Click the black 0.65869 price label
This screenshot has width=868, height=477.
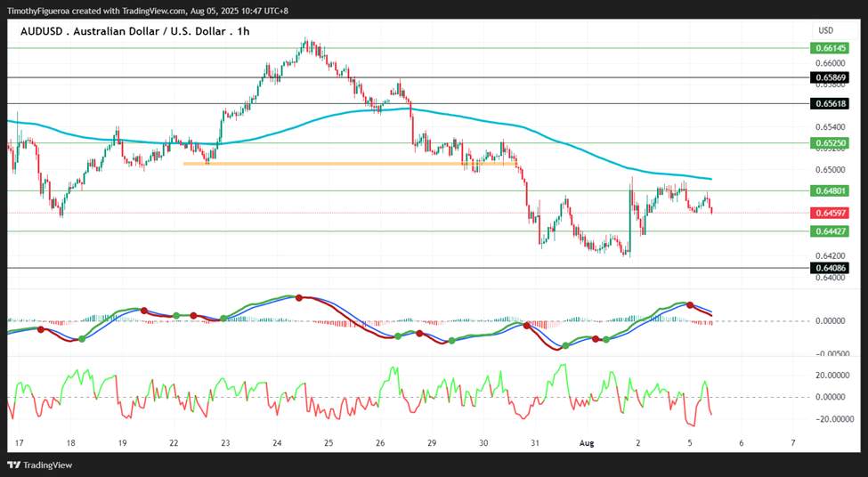pos(831,77)
